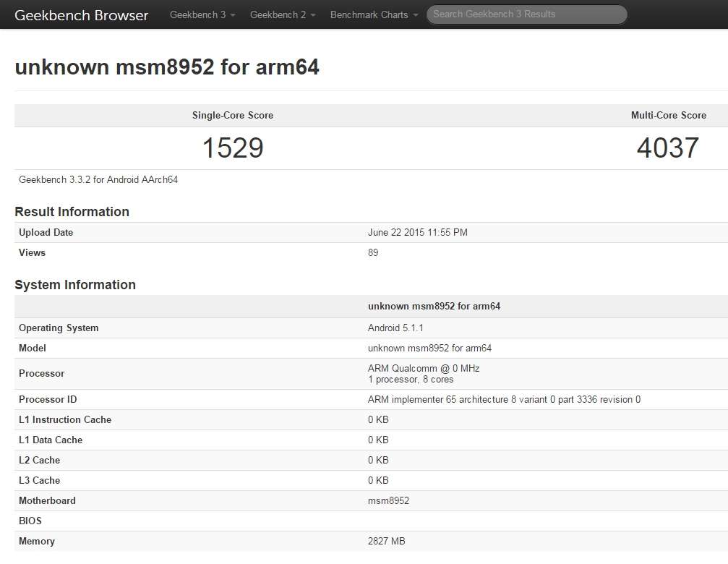Image resolution: width=728 pixels, height=564 pixels.
Task: Click the Memory value 2827 MB
Action: click(386, 542)
